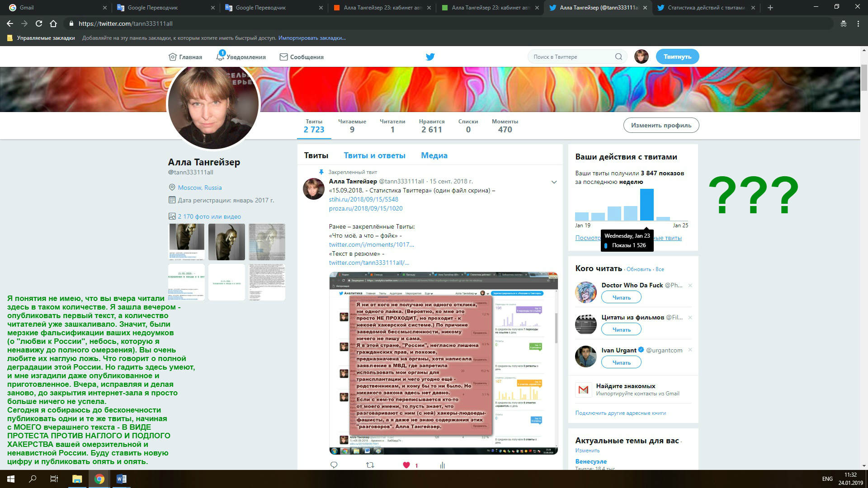Close the Gmail browser tab
Screen dimensions: 868x488
coord(104,8)
